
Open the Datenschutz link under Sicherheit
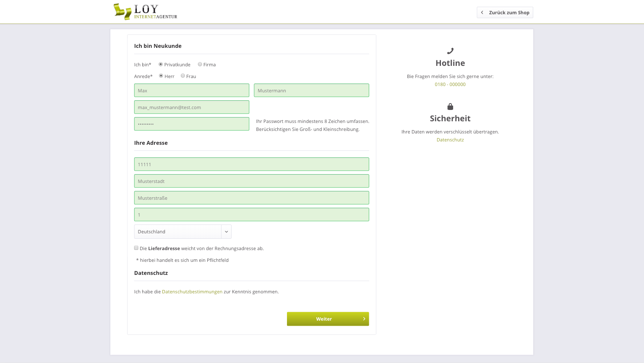click(x=450, y=140)
